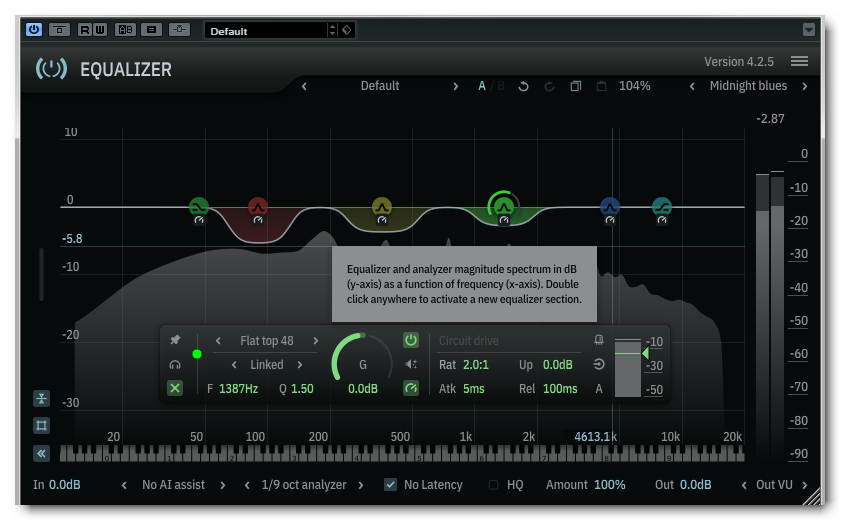Click the threshold slider green handle
852x532 pixels.
click(645, 353)
